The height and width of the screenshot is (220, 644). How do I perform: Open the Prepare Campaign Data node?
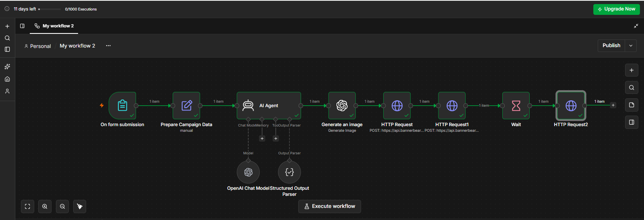[x=186, y=106]
